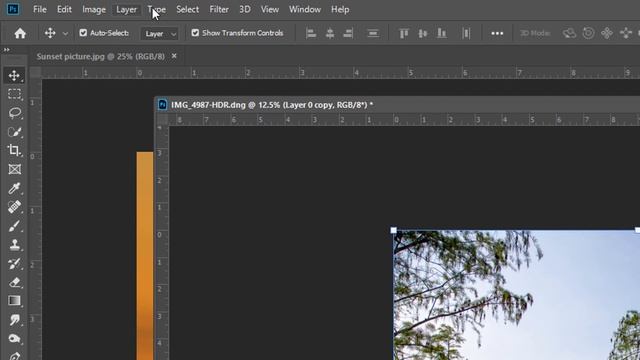
Task: Select the Rectangular Marquee tool
Action: (x=14, y=94)
